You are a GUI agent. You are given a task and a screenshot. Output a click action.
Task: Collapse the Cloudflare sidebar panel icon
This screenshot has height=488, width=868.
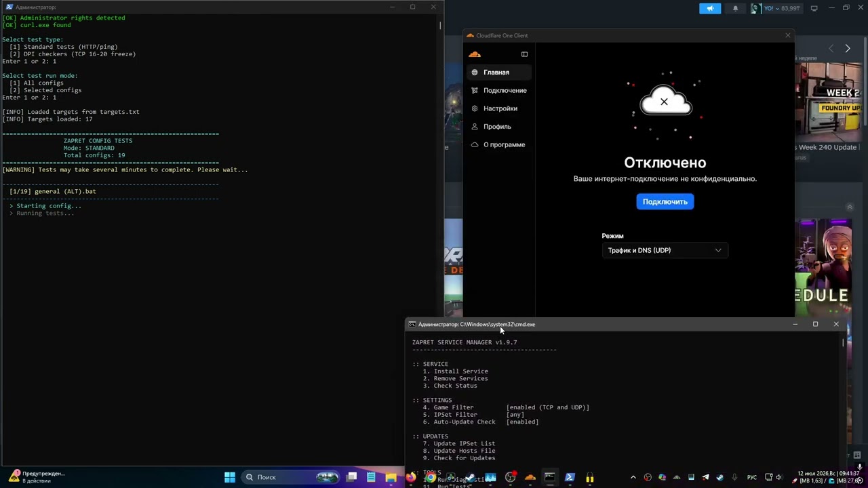click(524, 54)
